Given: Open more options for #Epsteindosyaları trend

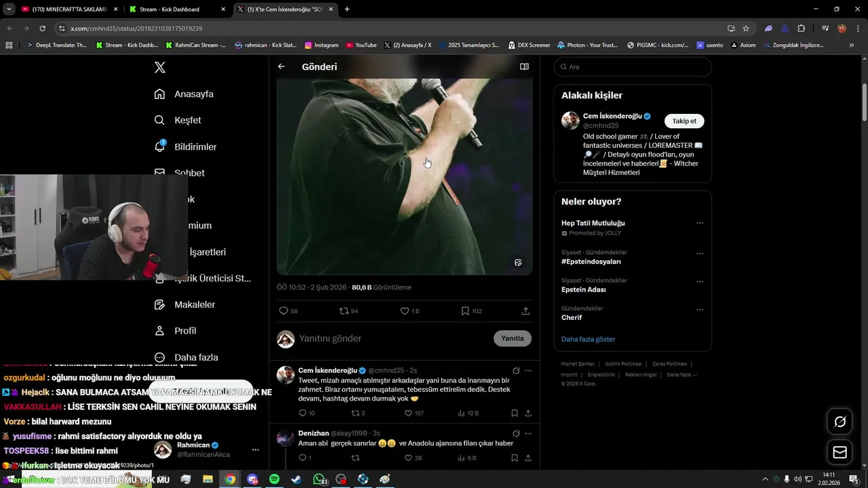Looking at the screenshot, I should (x=700, y=253).
